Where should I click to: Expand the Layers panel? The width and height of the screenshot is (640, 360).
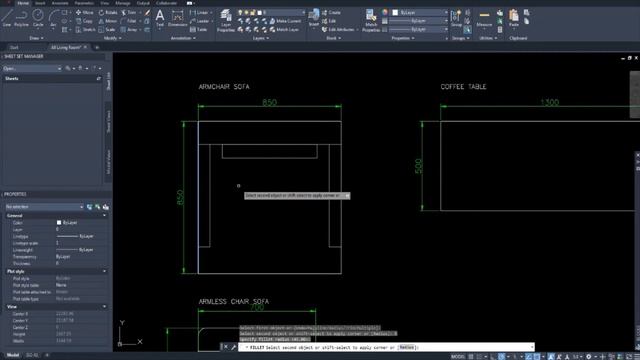[261, 38]
